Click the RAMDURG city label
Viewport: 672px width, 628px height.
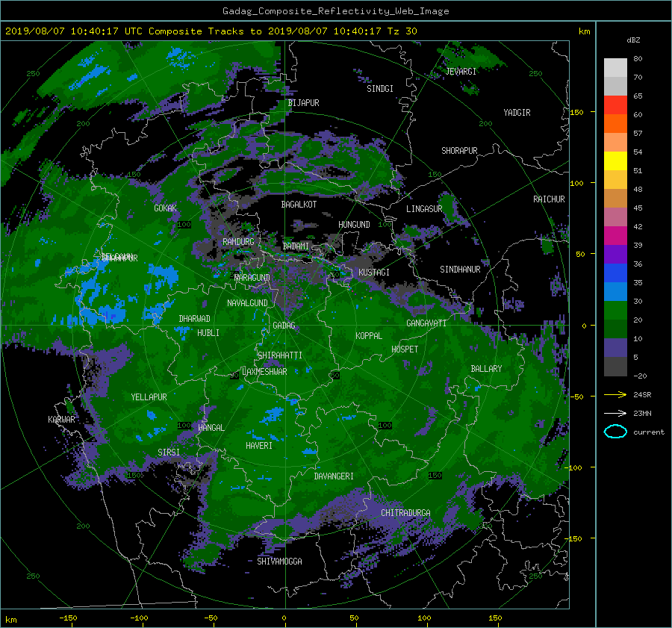pyautogui.click(x=238, y=242)
